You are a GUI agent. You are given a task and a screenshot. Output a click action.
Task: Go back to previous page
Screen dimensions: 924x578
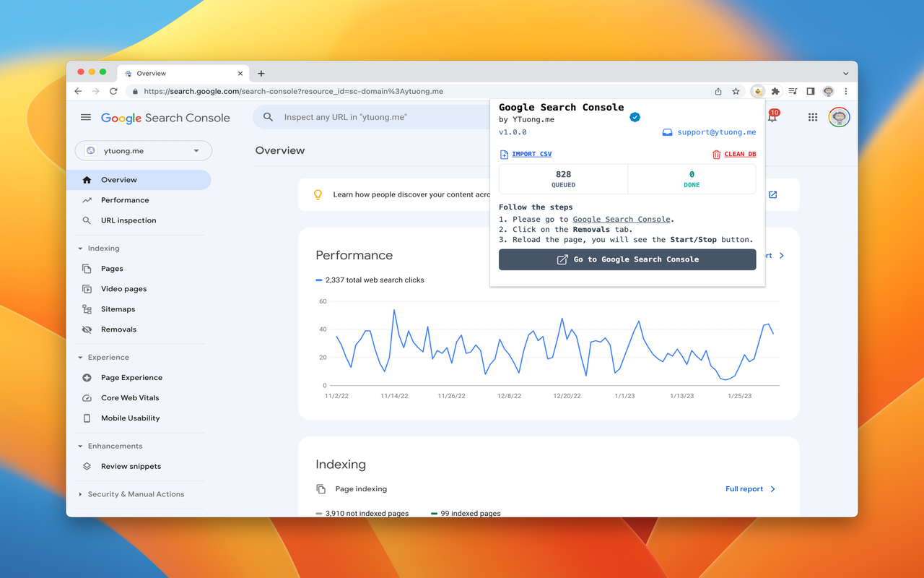coord(78,92)
